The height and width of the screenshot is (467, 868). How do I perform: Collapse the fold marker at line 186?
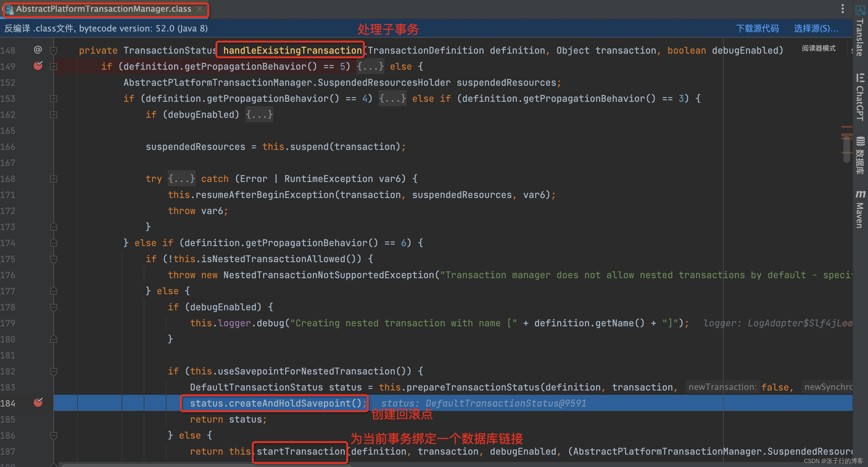pos(53,436)
